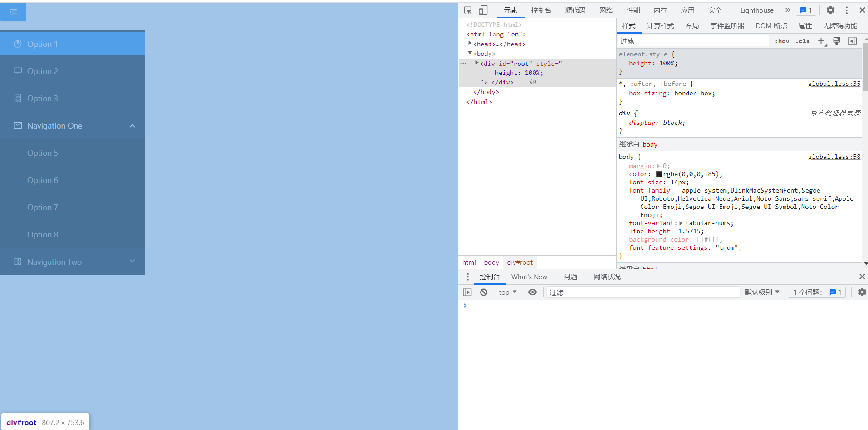Open global.less:35 source link
Viewport: 868px width, 430px height.
pos(834,84)
